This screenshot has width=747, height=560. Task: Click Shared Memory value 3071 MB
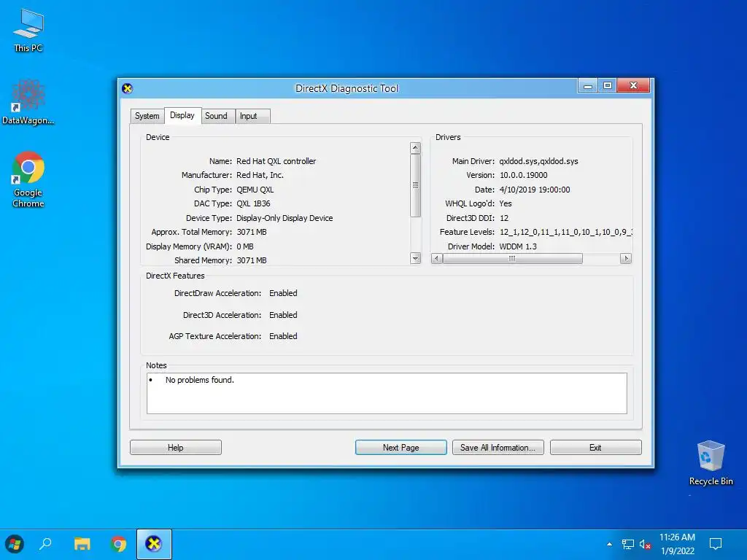coord(252,260)
